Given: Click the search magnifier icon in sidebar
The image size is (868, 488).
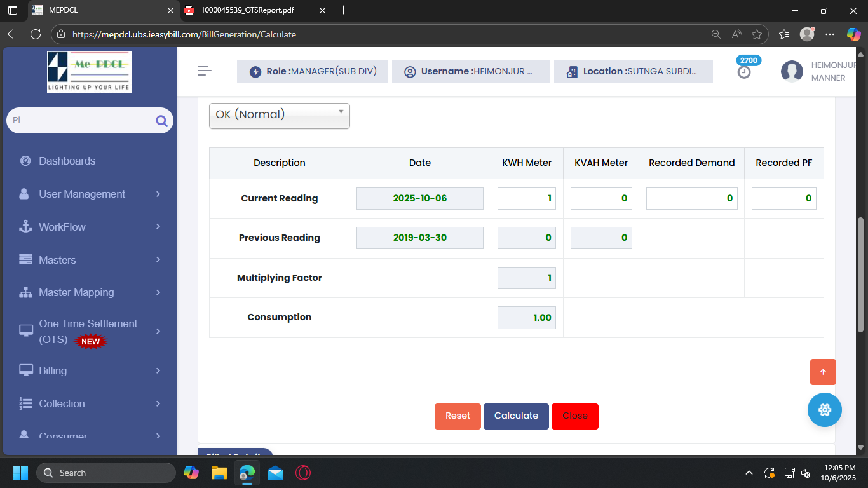Looking at the screenshot, I should (161, 121).
